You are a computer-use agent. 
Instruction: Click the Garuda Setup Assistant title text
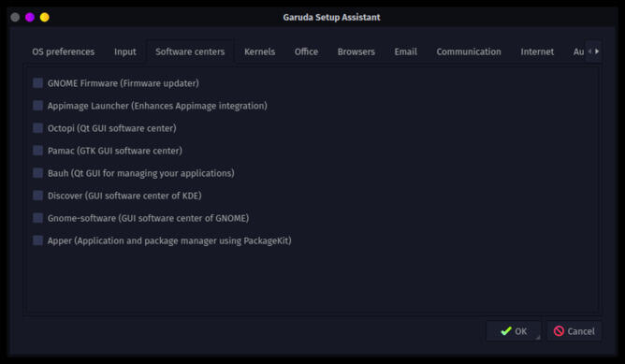point(331,17)
